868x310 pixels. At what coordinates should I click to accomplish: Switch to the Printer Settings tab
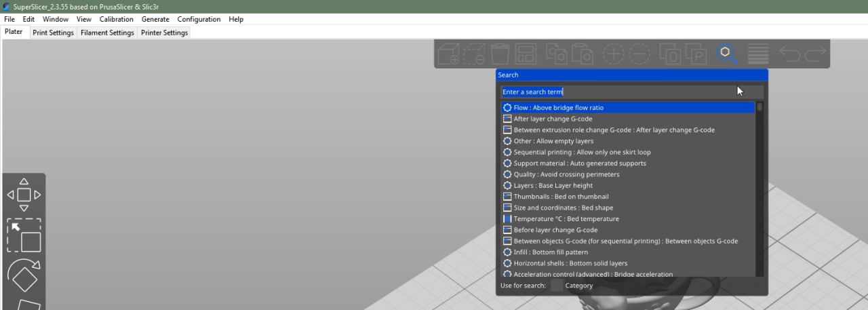click(164, 33)
